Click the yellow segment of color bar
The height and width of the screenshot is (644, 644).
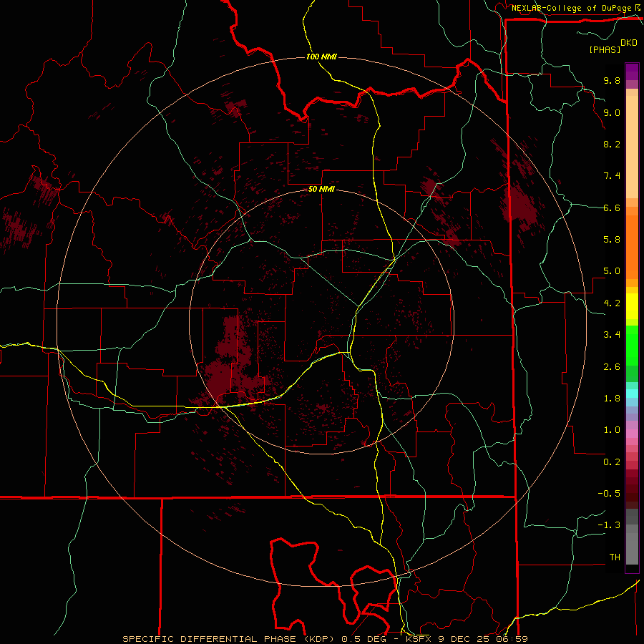[632, 306]
